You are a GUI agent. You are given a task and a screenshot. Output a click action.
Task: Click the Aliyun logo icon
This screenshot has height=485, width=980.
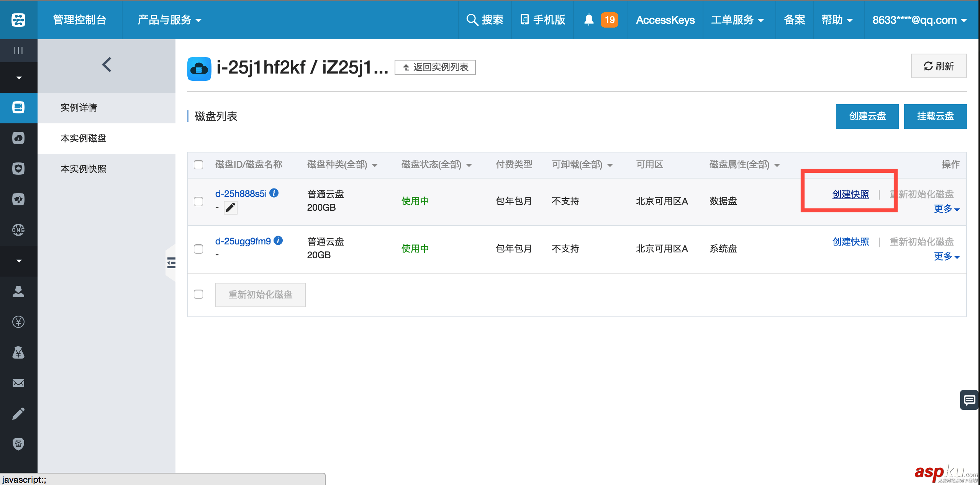click(18, 20)
